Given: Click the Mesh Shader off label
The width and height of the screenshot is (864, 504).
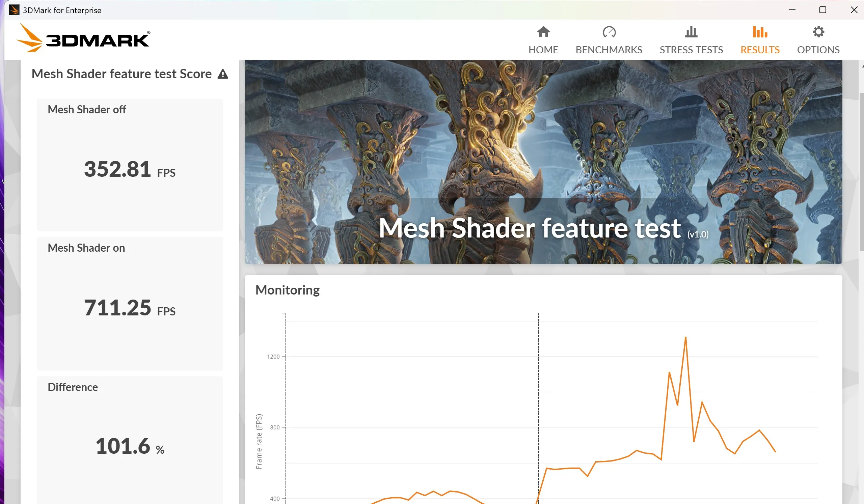Looking at the screenshot, I should point(87,110).
